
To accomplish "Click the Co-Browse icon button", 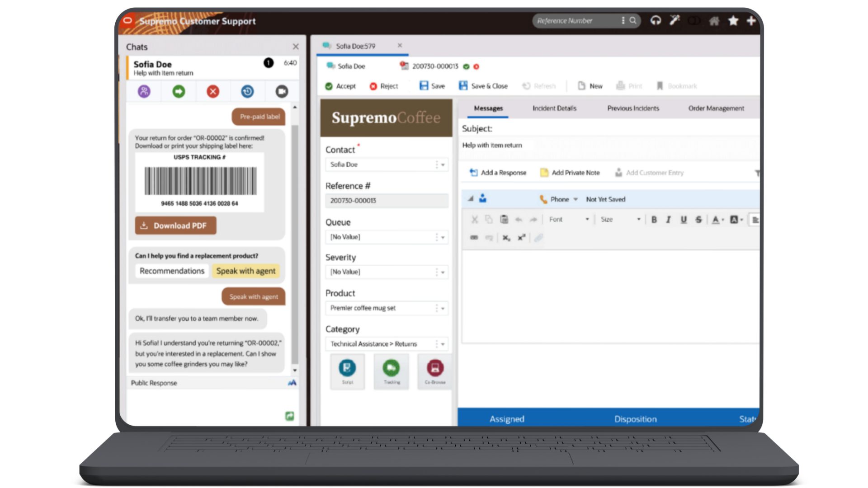I will (x=435, y=371).
